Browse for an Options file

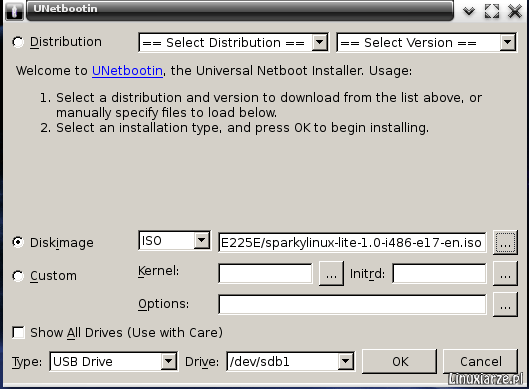pyautogui.click(x=505, y=305)
